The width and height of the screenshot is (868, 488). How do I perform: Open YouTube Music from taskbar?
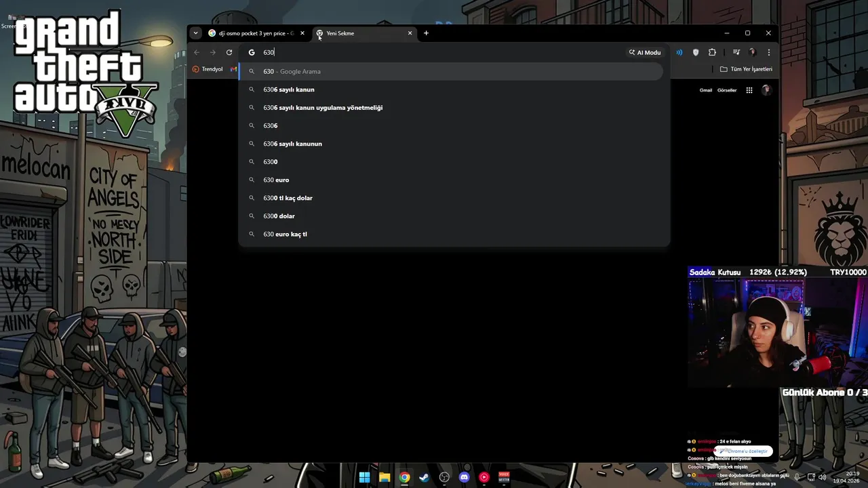484,477
